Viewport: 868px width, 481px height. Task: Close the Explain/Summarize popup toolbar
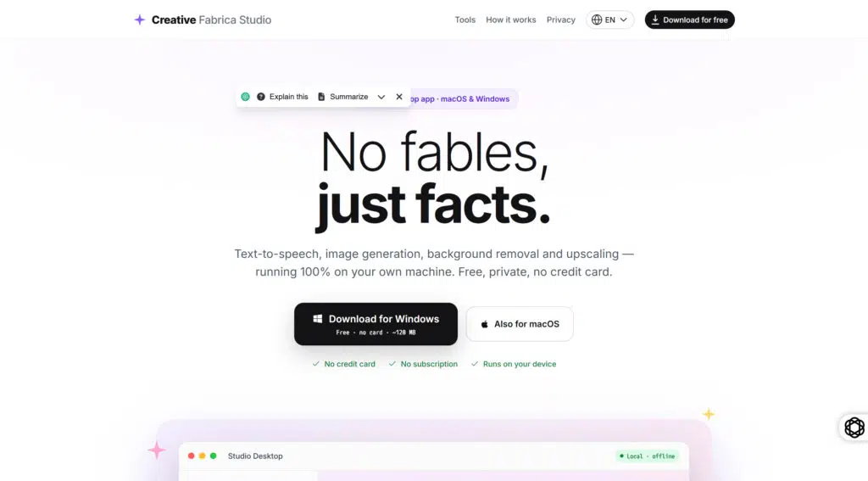click(x=399, y=97)
